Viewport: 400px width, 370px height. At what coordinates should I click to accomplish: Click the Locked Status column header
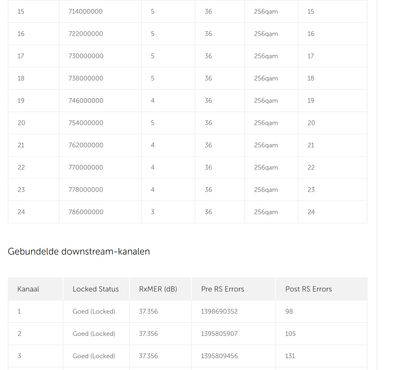[x=96, y=289]
